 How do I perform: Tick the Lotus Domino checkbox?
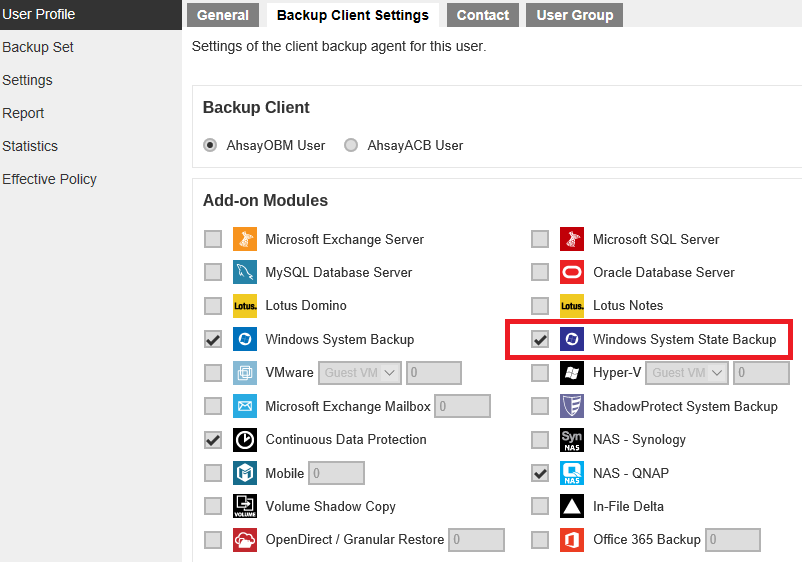pyautogui.click(x=213, y=306)
